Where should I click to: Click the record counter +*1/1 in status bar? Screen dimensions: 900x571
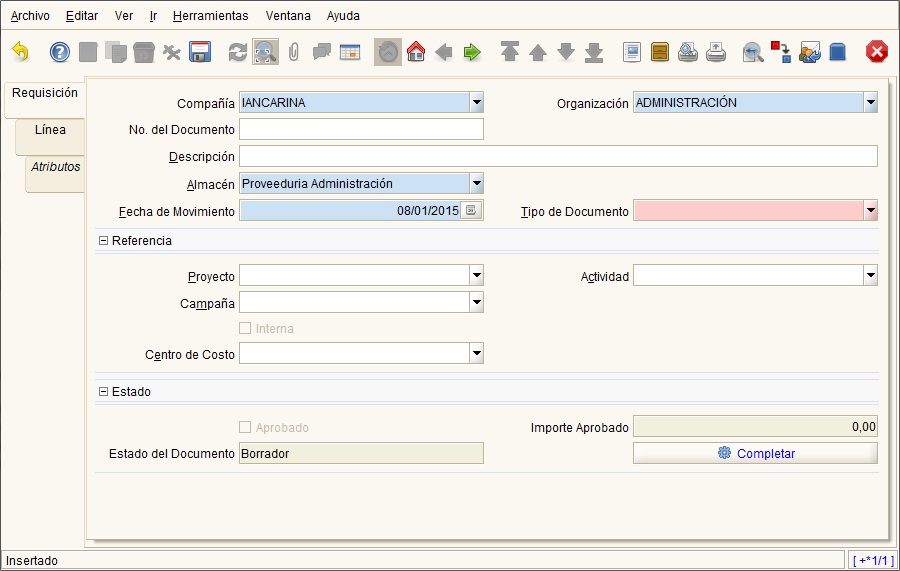[874, 561]
